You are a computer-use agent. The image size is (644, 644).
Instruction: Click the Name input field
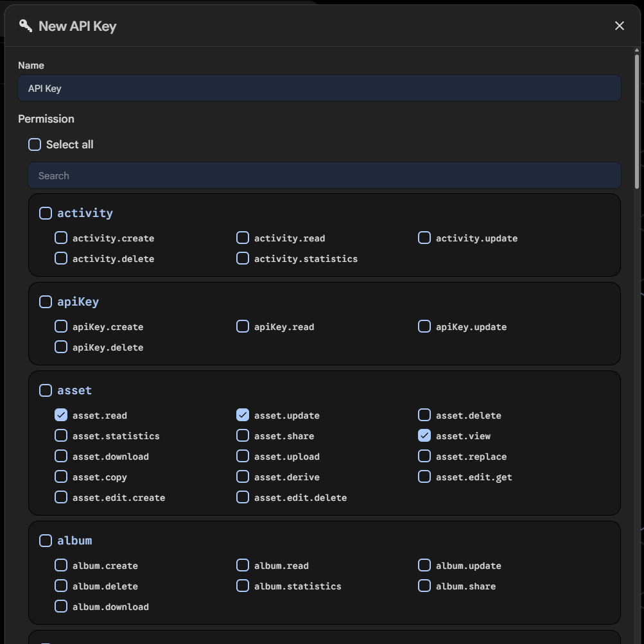click(x=319, y=88)
